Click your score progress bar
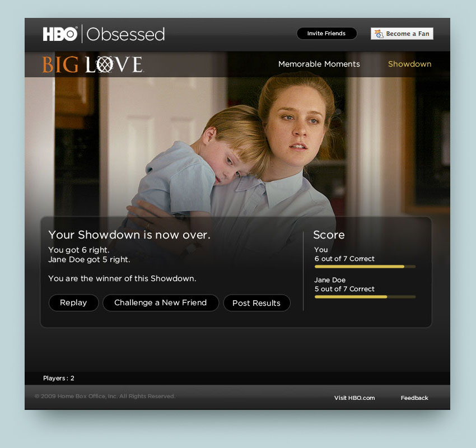Image resolution: width=476 pixels, height=448 pixels. (365, 267)
